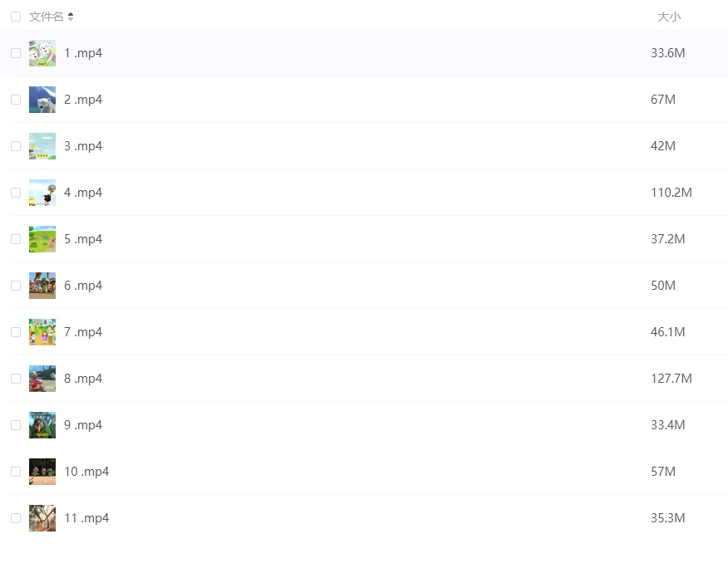Open the file named 5.mp4
The height and width of the screenshot is (563, 728).
tap(83, 239)
